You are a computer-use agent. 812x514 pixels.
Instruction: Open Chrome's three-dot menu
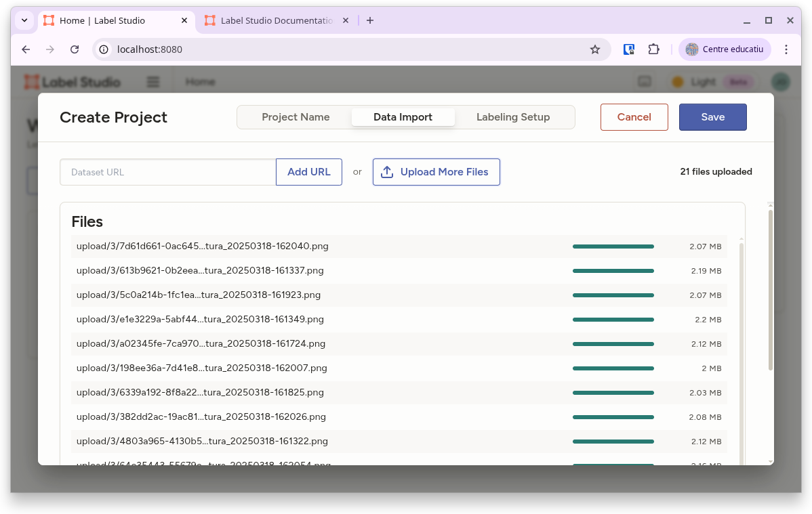pyautogui.click(x=786, y=49)
